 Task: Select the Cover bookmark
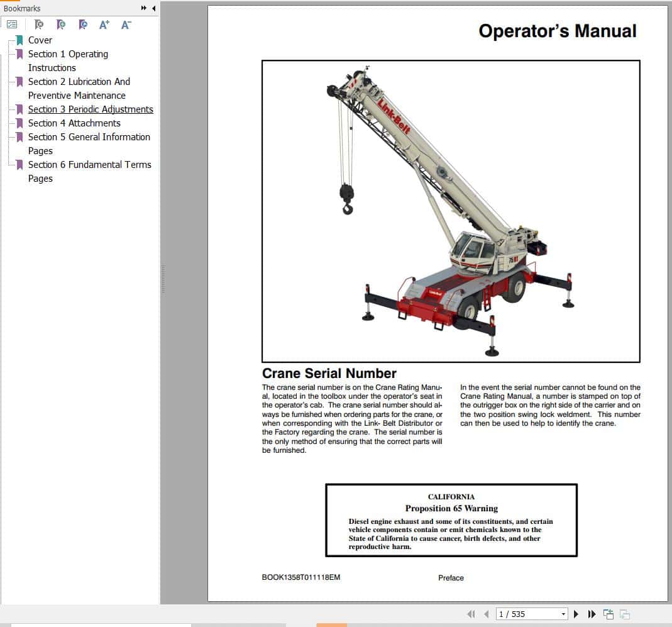[x=40, y=40]
